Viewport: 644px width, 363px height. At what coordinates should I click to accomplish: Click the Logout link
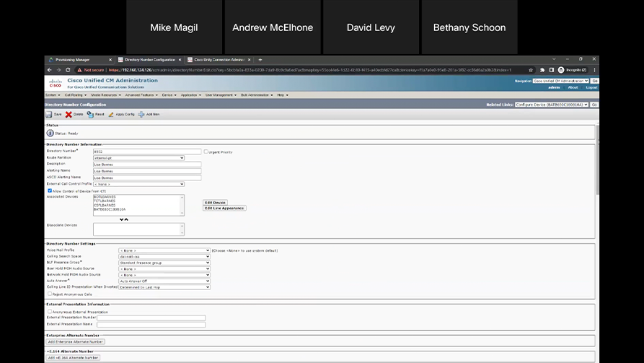591,87
